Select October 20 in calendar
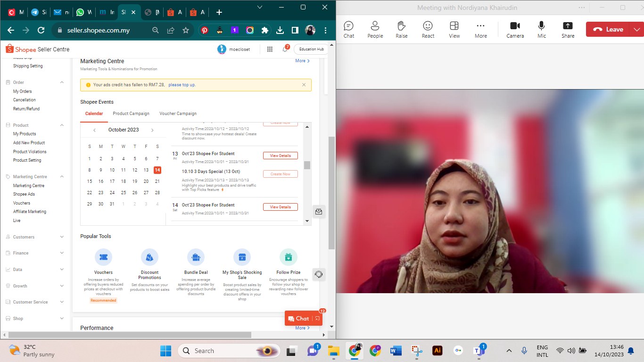 pos(146,181)
